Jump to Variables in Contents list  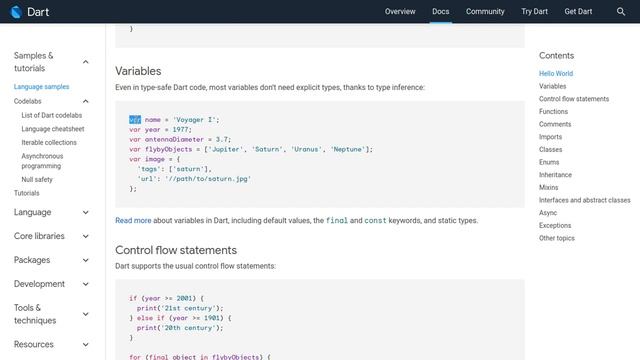(552, 86)
